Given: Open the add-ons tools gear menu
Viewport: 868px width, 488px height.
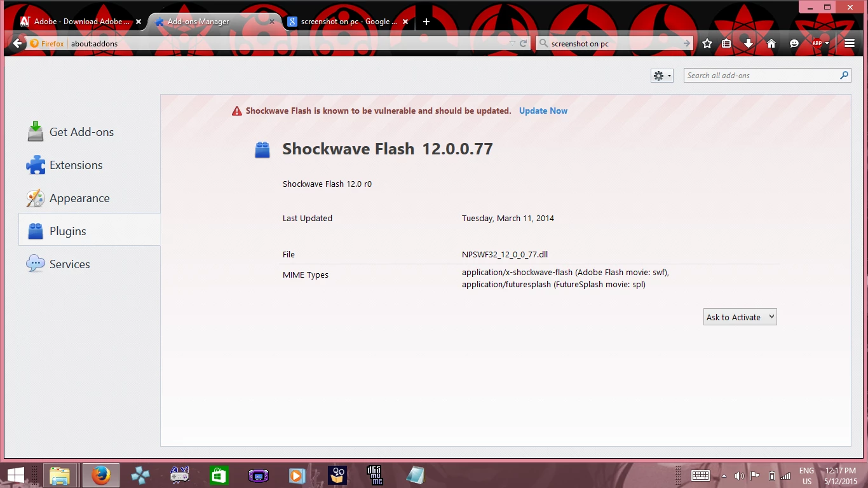Looking at the screenshot, I should coord(661,76).
